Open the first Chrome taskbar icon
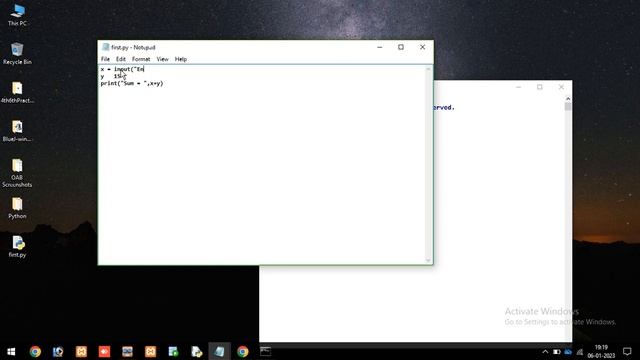Screen dimensions: 640x360 (35, 351)
